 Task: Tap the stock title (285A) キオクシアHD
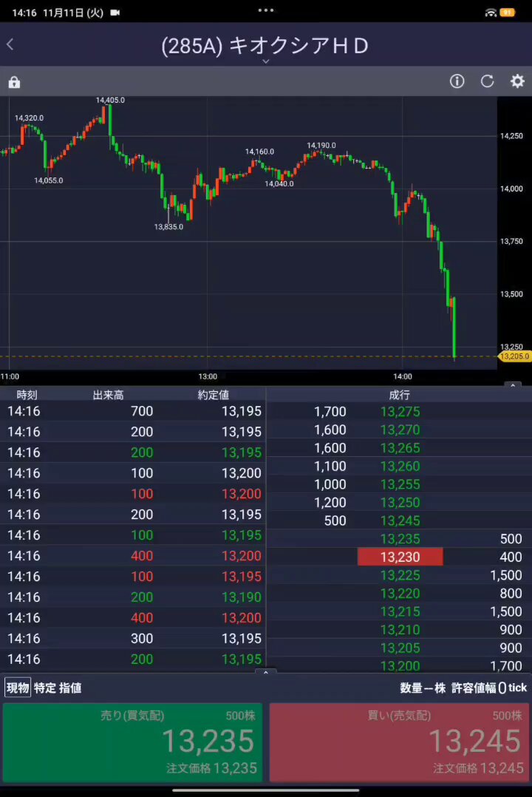(x=265, y=46)
